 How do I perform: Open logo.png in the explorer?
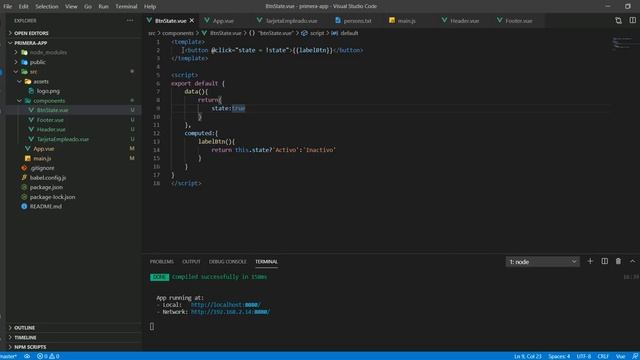tap(48, 91)
